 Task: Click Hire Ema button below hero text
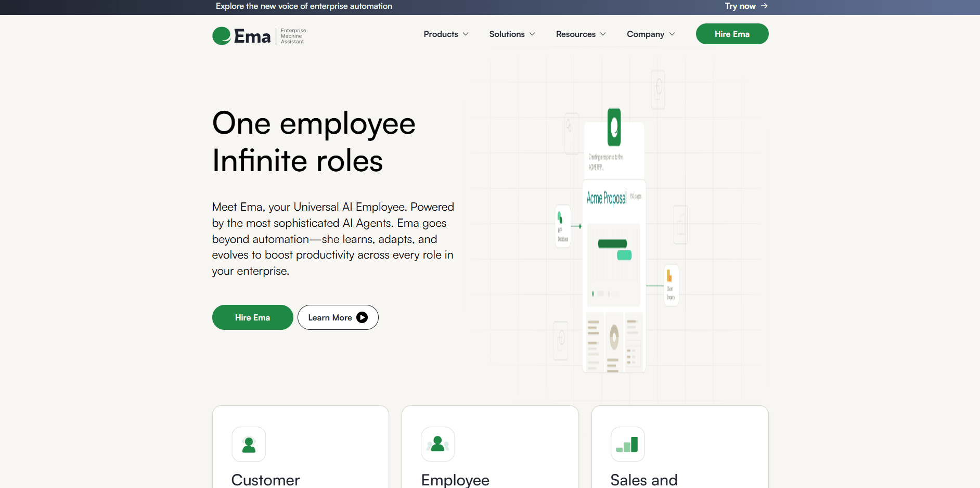252,317
